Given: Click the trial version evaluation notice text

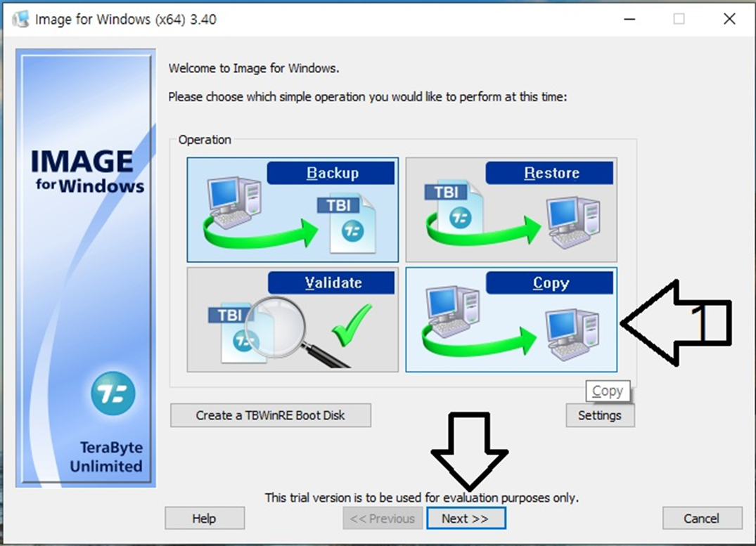Looking at the screenshot, I should point(421,498).
